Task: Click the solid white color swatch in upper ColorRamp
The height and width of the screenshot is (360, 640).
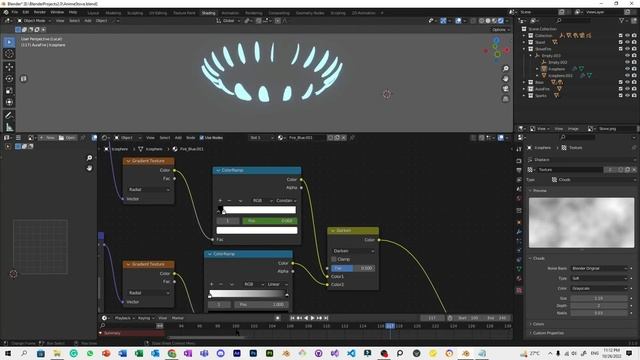Action: [257, 231]
